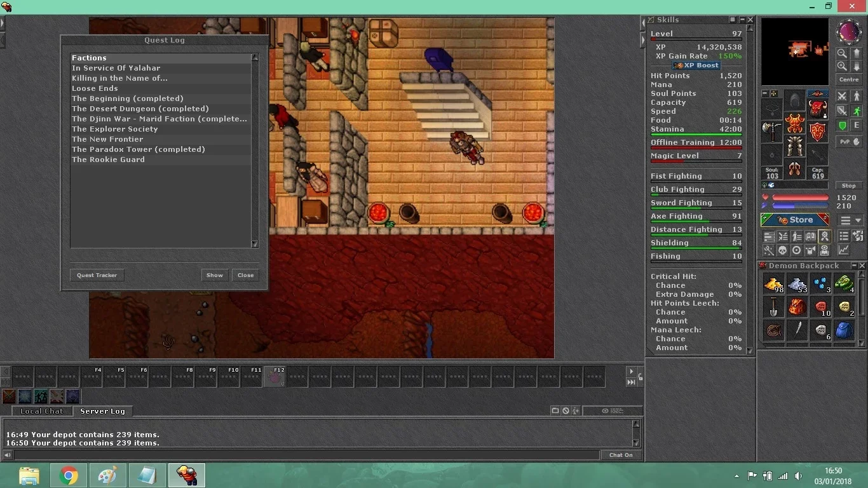Select the red rune stack of 10
868x488 pixels.
point(821,308)
